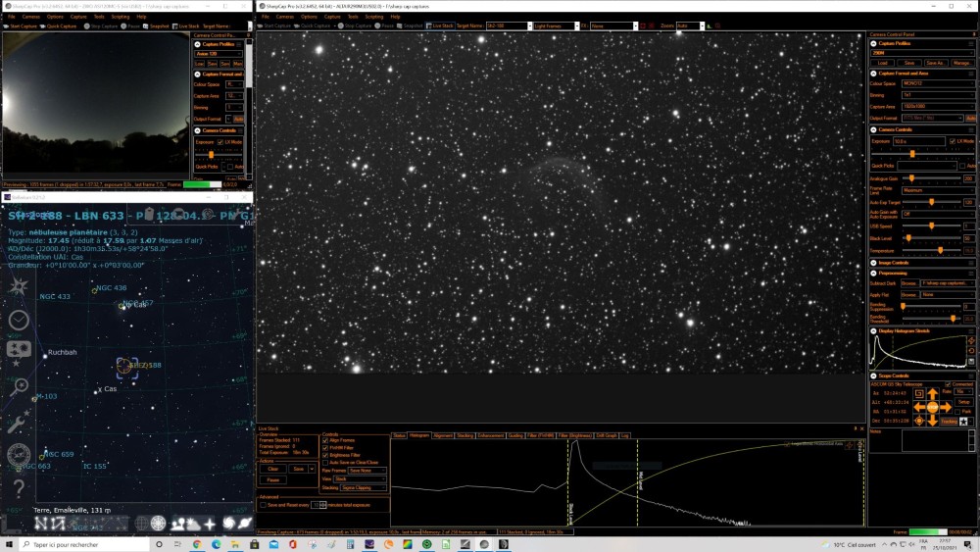Screen dimensions: 980x552
Task: Open Stacking Sigma Clipping dropdown
Action: pos(364,487)
